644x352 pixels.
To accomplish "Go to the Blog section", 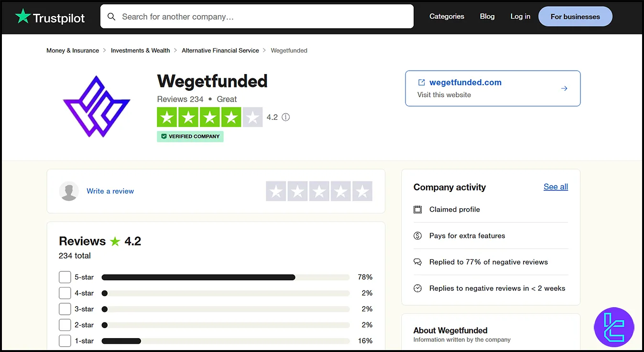I will pos(487,16).
